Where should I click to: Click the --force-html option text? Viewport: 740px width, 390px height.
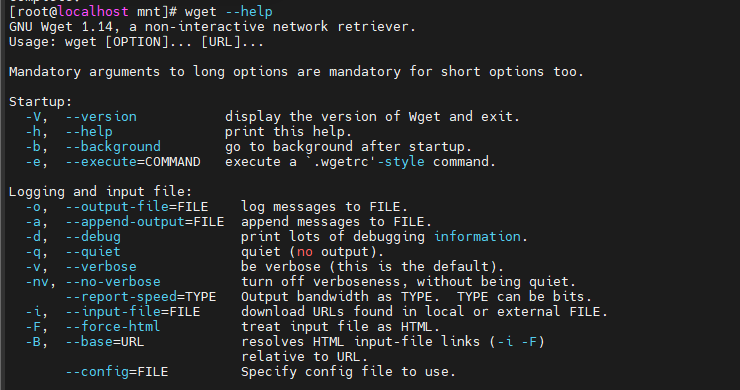coord(113,327)
